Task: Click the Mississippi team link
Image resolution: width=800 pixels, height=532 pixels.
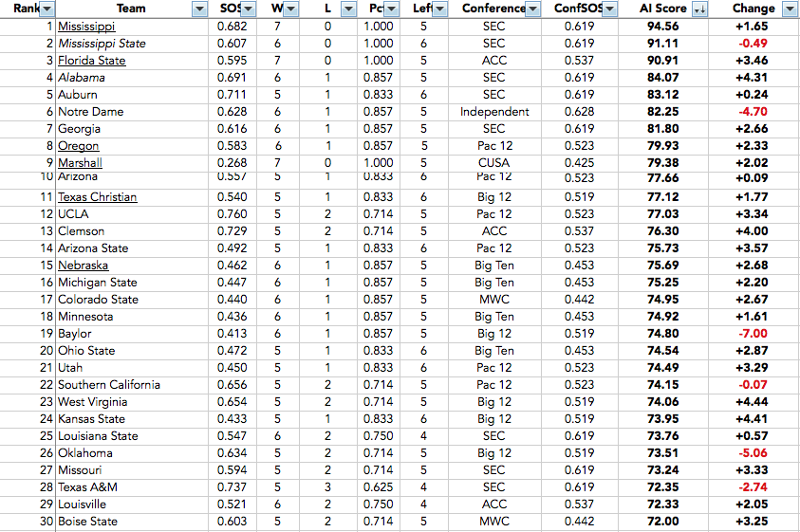Action: (86, 27)
